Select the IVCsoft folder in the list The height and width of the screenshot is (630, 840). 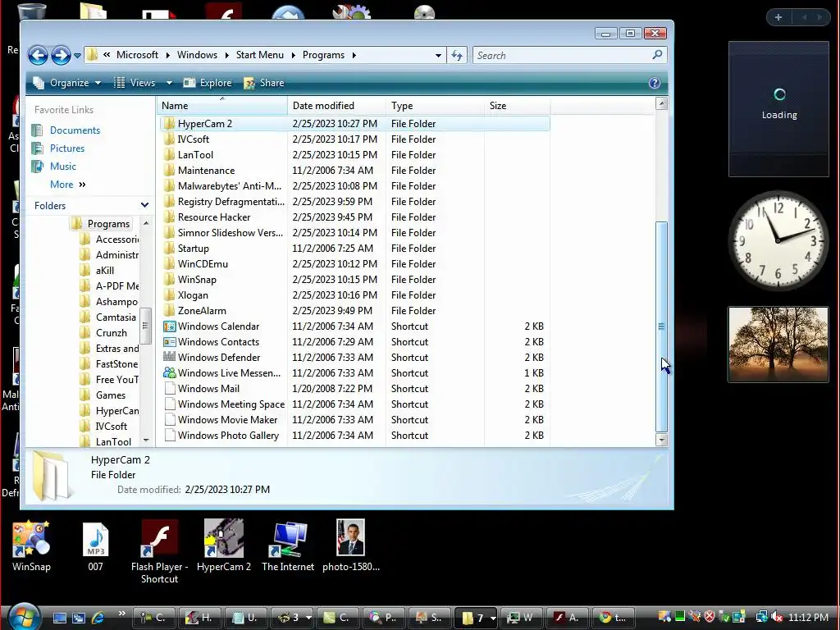tap(194, 139)
